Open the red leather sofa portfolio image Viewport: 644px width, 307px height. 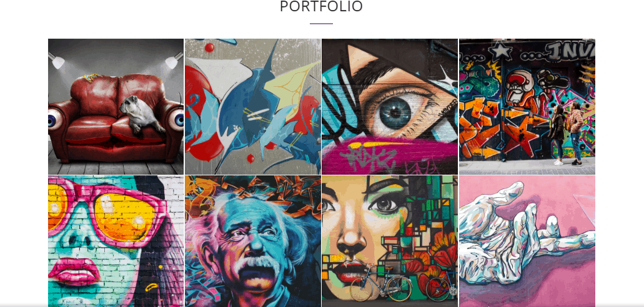[x=116, y=107]
